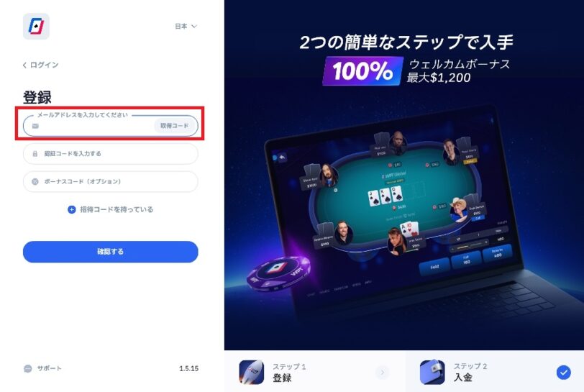Image resolution: width=584 pixels, height=392 pixels.
Task: Click the wallet icon for step 2
Action: tap(432, 372)
